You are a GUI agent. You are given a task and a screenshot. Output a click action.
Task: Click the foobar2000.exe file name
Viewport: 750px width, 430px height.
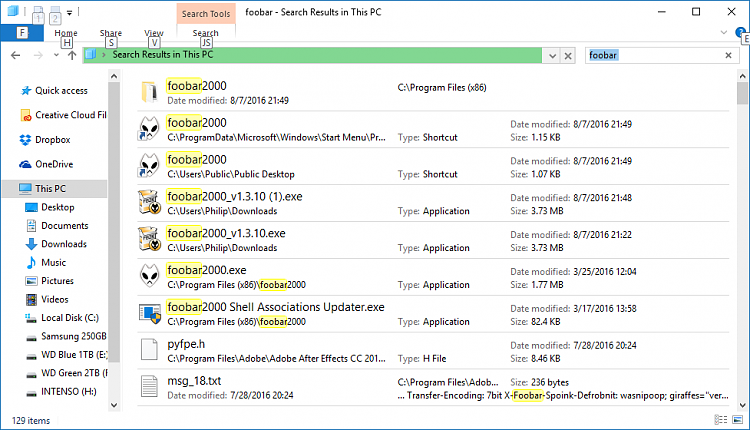pos(207,270)
